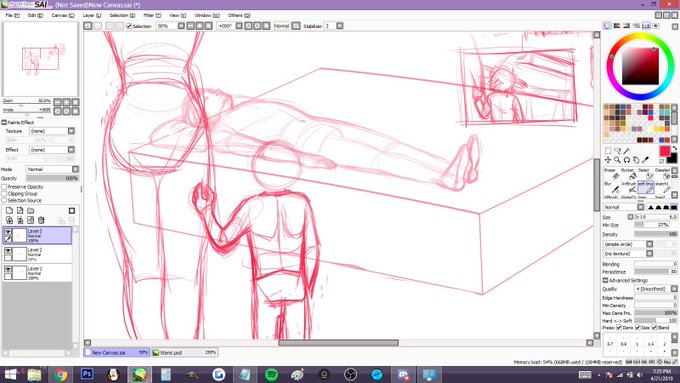Hide Layer 3 using eye icon
This screenshot has width=680, height=383.
tap(8, 232)
